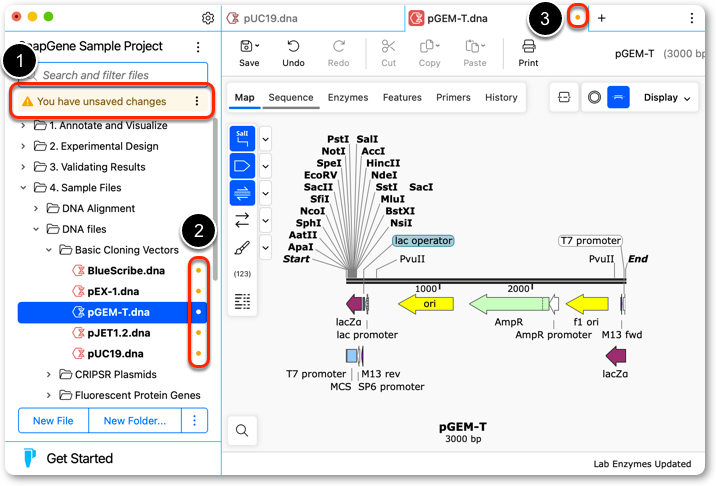Open dropdown next to enzymes button
Image resolution: width=716 pixels, height=486 pixels.
coord(265,139)
